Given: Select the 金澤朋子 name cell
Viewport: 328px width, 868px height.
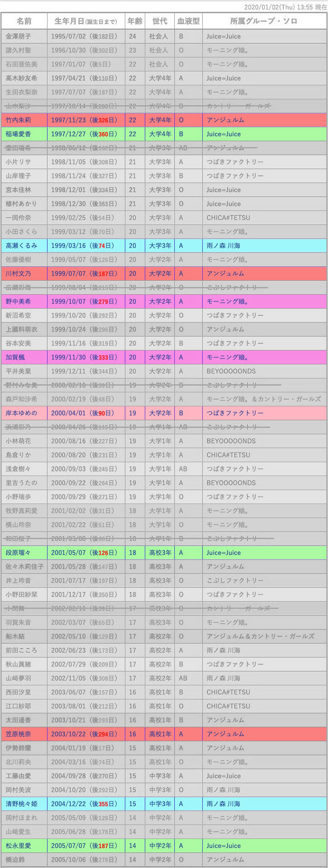Looking at the screenshot, I should (x=24, y=36).
